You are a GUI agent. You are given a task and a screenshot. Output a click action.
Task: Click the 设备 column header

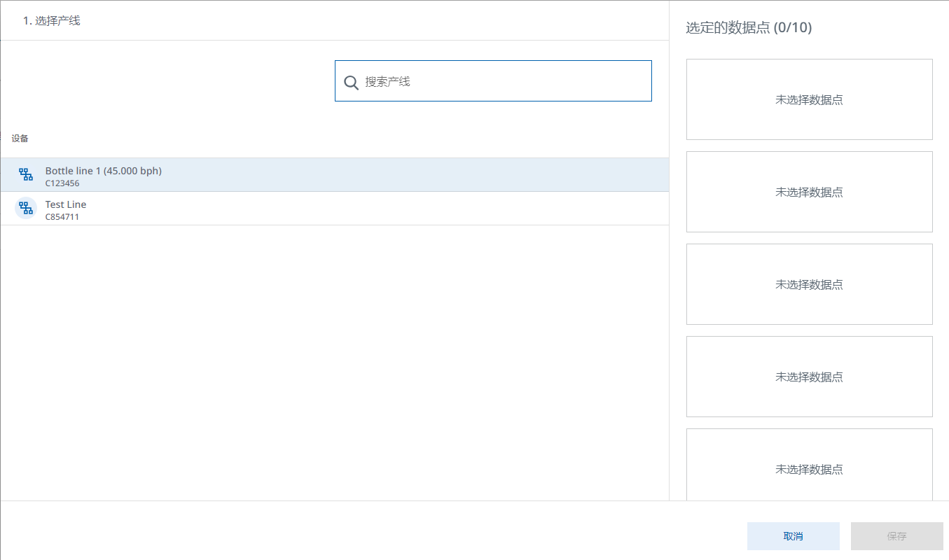[20, 138]
